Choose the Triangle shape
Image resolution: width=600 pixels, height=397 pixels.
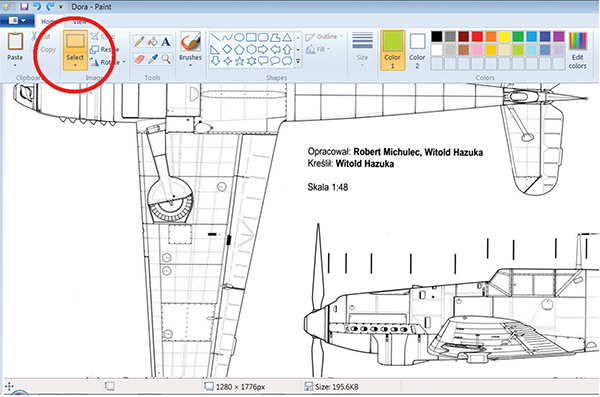(287, 38)
